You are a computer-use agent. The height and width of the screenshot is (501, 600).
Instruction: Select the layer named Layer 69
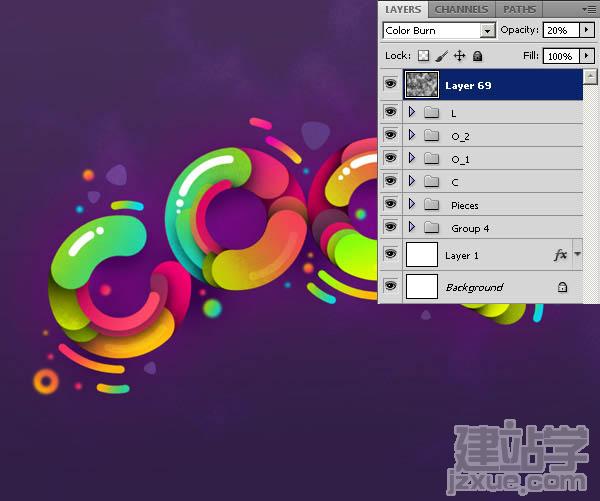pos(468,85)
